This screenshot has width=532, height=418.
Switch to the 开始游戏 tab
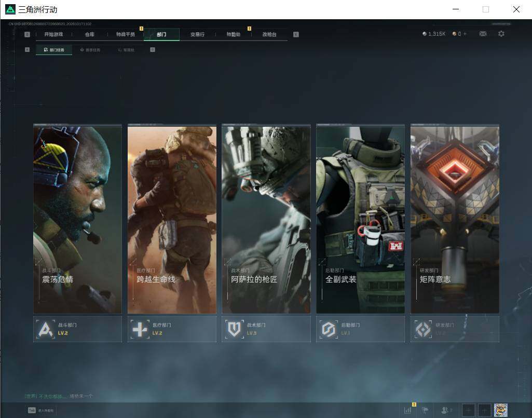[53, 34]
